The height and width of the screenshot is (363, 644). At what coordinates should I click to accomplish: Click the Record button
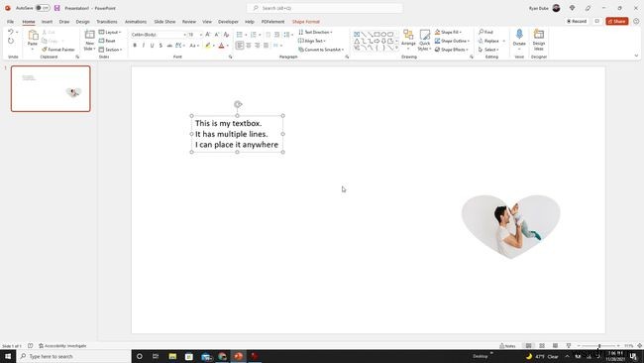click(x=577, y=21)
